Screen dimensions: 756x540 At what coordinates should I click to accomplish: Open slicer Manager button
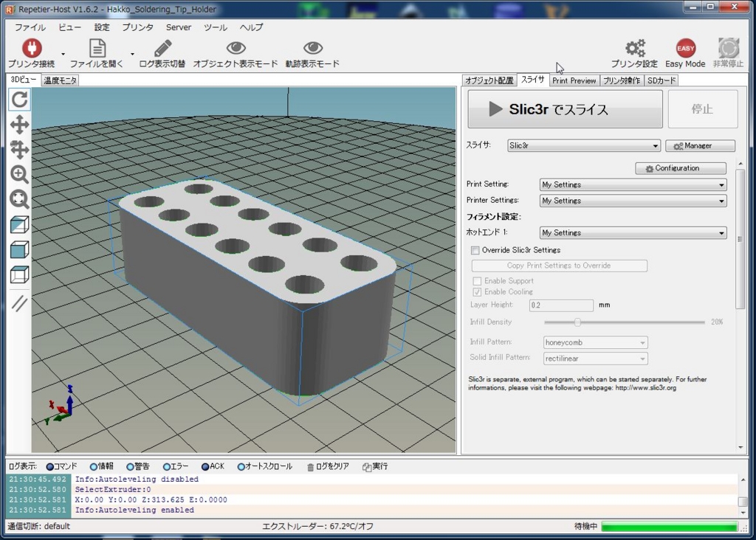click(700, 146)
